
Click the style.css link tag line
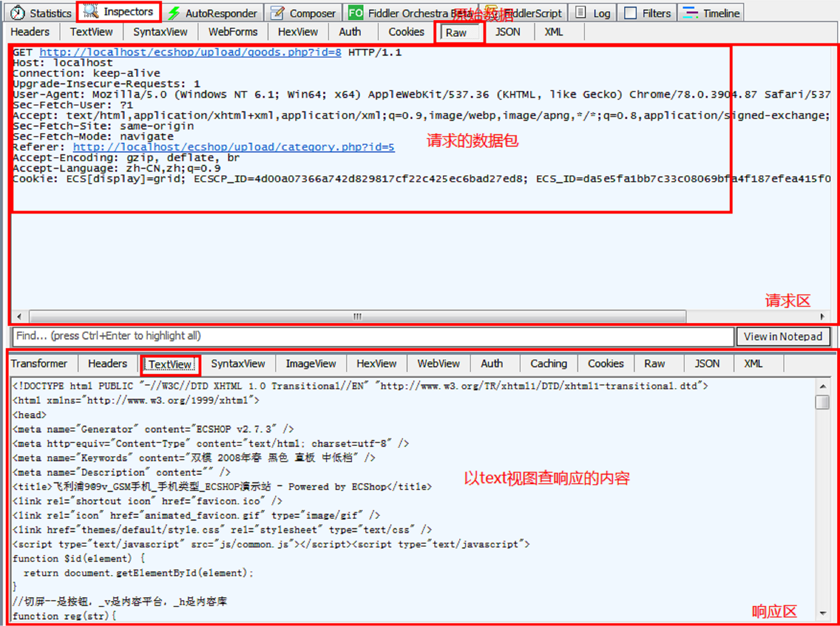coord(222,530)
